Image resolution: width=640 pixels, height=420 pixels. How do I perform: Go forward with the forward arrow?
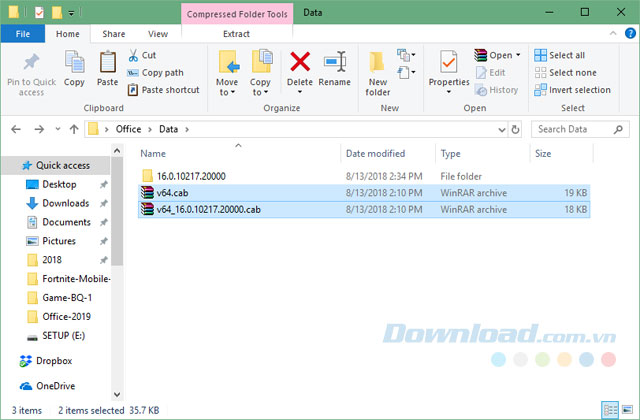(x=39, y=129)
